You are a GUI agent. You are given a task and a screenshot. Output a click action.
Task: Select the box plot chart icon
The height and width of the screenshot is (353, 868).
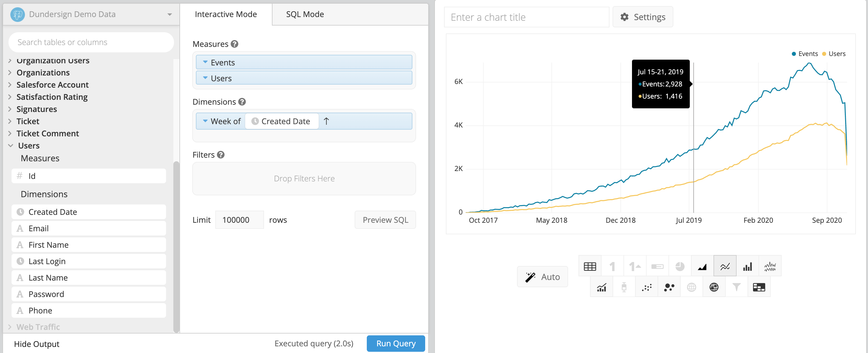624,287
